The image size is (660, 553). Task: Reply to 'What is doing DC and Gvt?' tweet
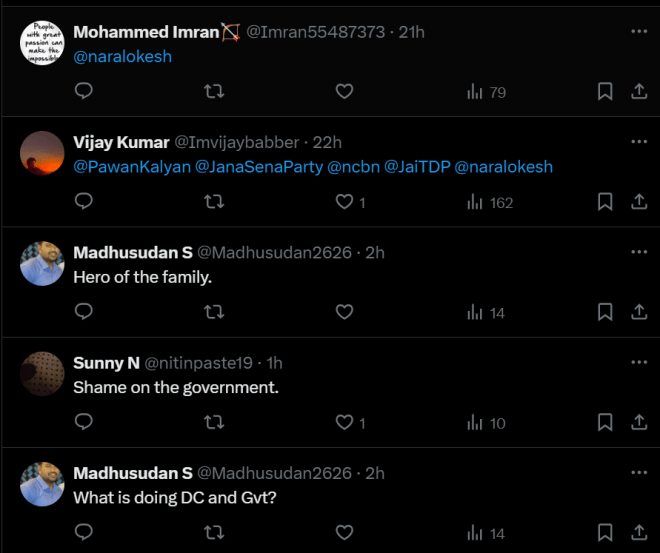(84, 533)
